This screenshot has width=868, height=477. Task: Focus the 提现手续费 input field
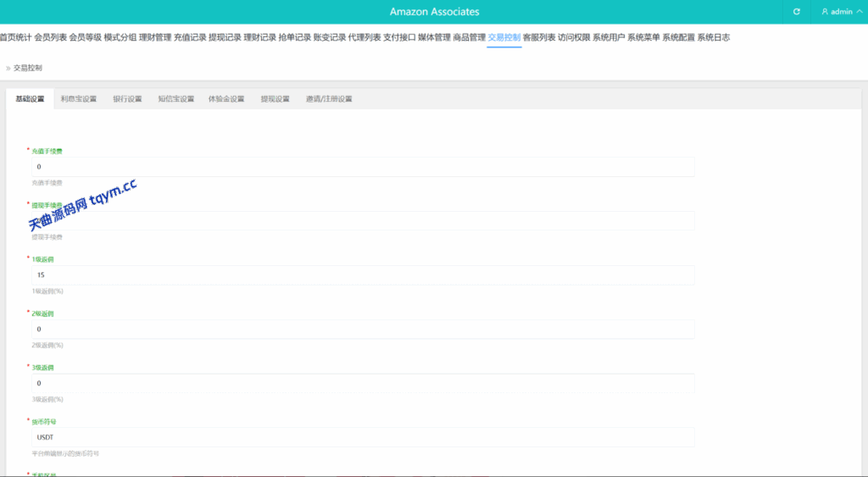tap(363, 221)
